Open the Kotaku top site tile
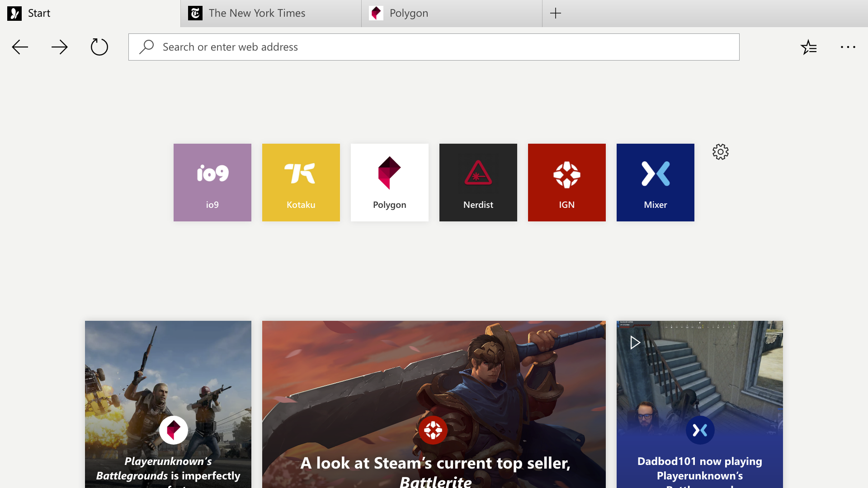The height and width of the screenshot is (488, 868). pyautogui.click(x=301, y=183)
